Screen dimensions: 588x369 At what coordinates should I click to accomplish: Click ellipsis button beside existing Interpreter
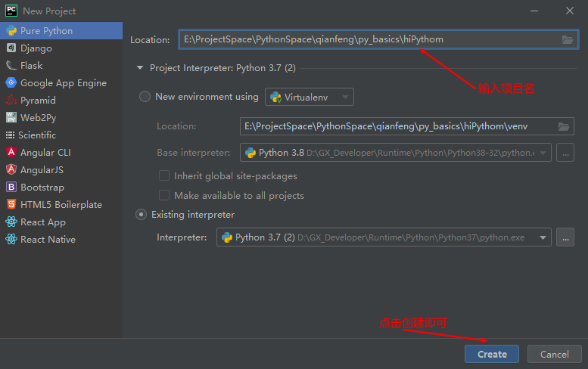565,237
